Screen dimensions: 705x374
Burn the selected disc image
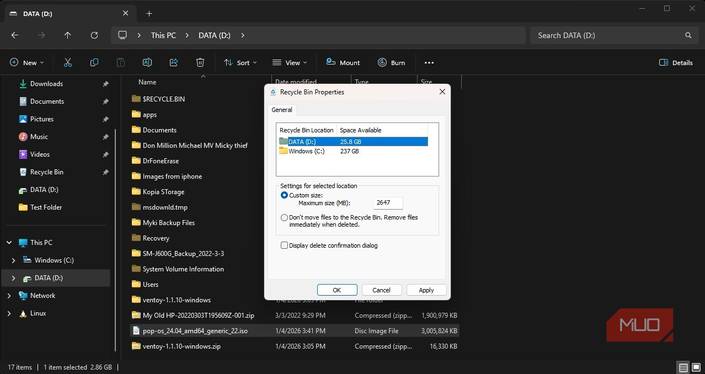pos(391,63)
